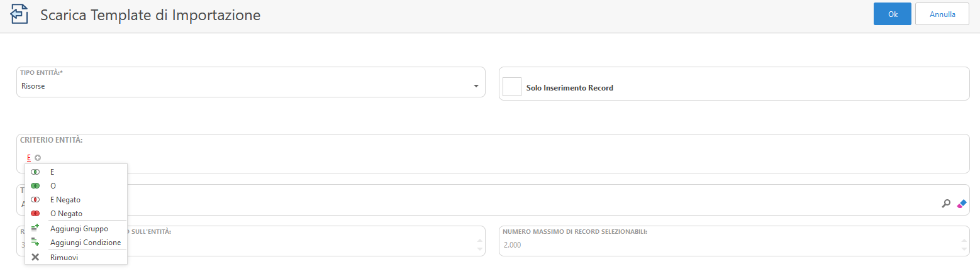This screenshot has width=980, height=274.
Task: Confirm with the Ok button
Action: [x=892, y=14]
